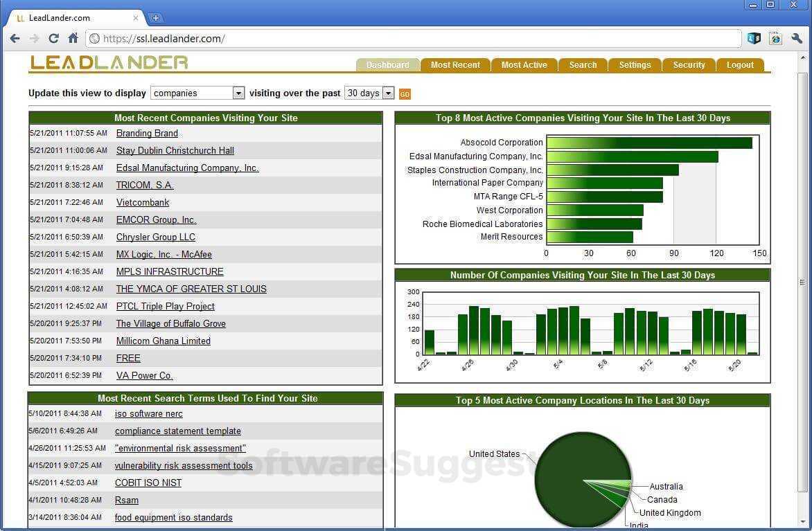
Task: Open the Most Recent tab
Action: [455, 65]
